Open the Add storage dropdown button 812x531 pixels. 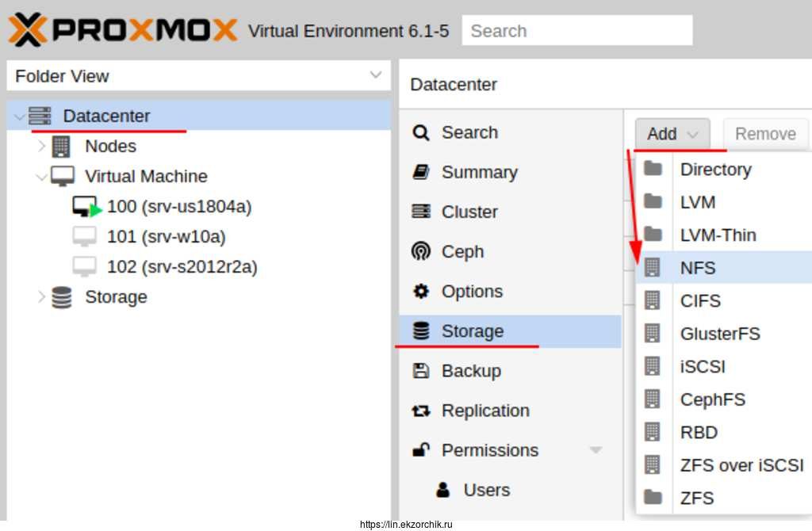[x=672, y=134]
